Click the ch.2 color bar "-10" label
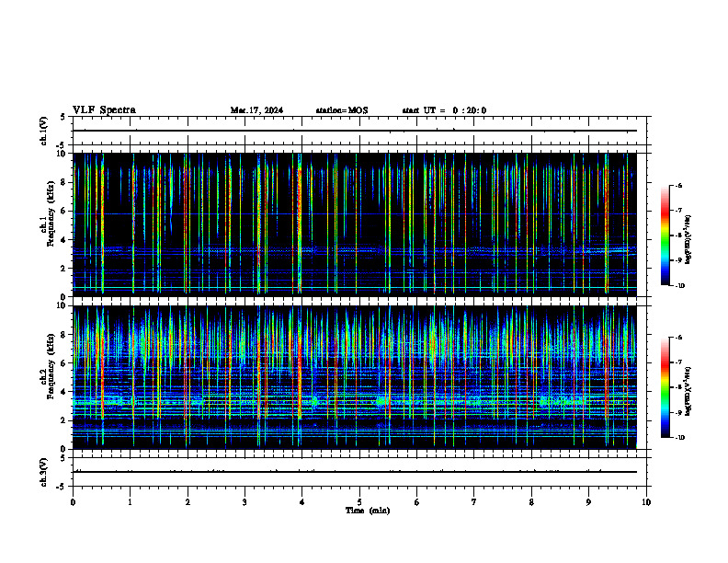Viewport: 728px width, 563px height. [680, 438]
